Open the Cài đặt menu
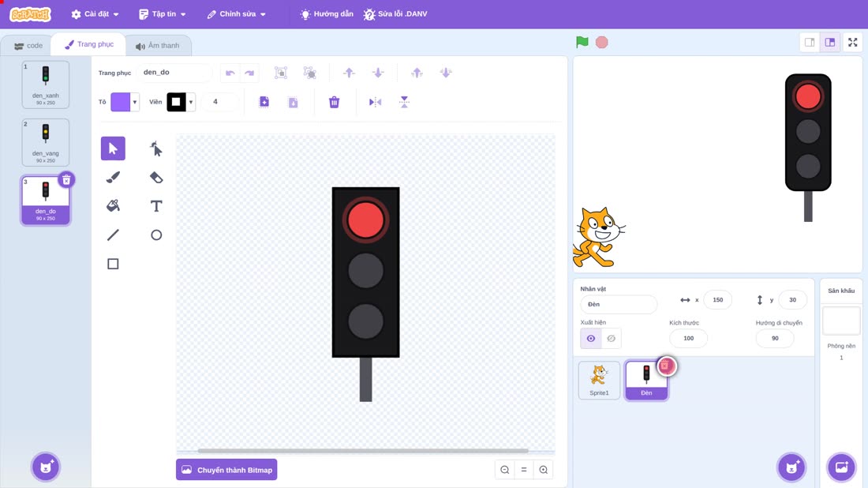The width and height of the screenshot is (868, 488). [x=95, y=14]
